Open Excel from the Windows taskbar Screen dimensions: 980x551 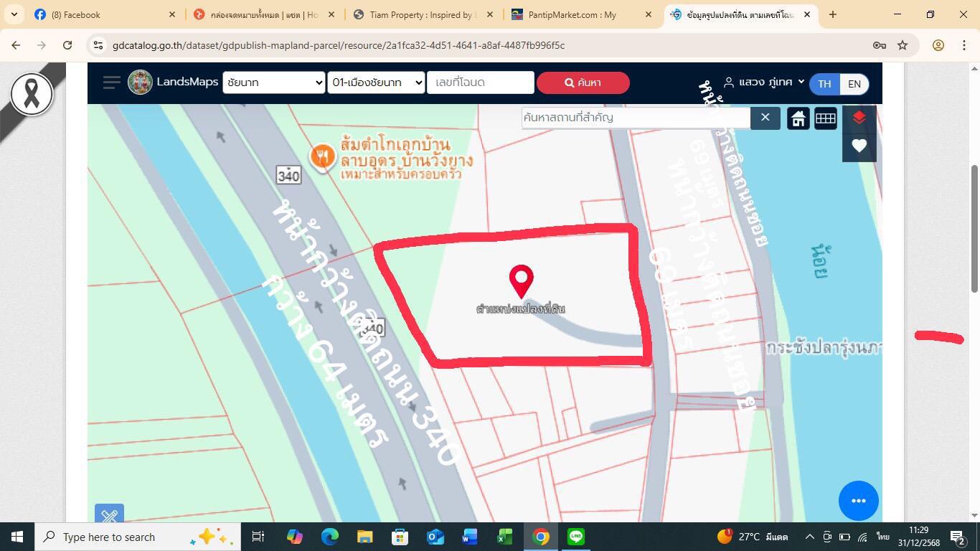click(x=504, y=537)
